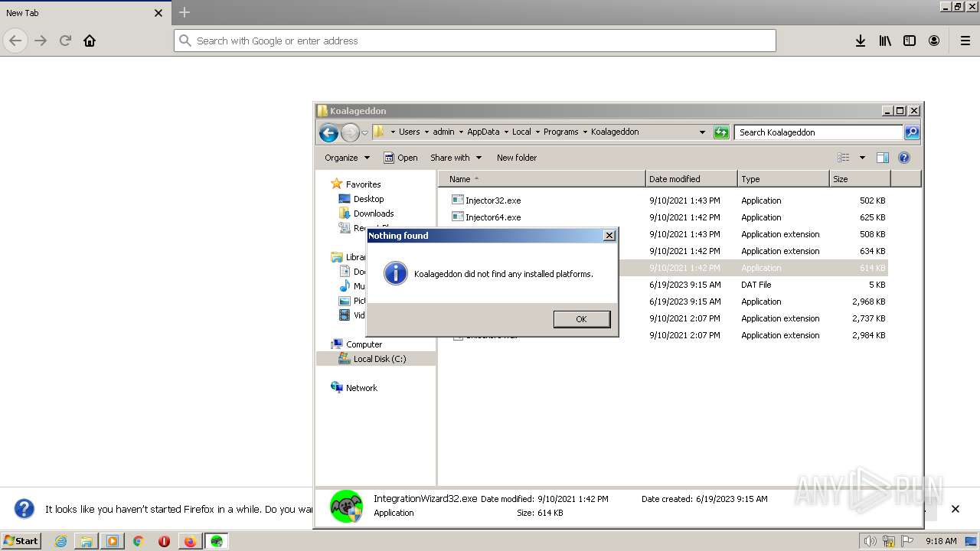Screen dimensions: 980x551
Task: Open Action Center flag icon
Action: (907, 541)
